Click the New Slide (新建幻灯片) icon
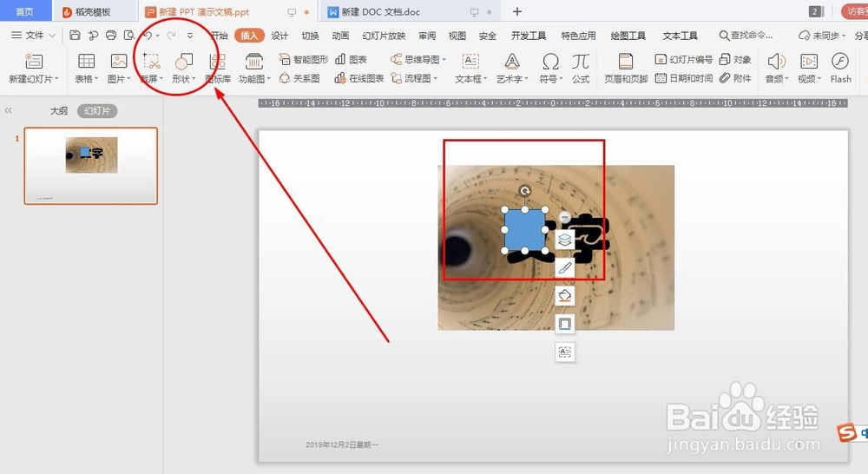Image resolution: width=868 pixels, height=474 pixels. point(33,61)
